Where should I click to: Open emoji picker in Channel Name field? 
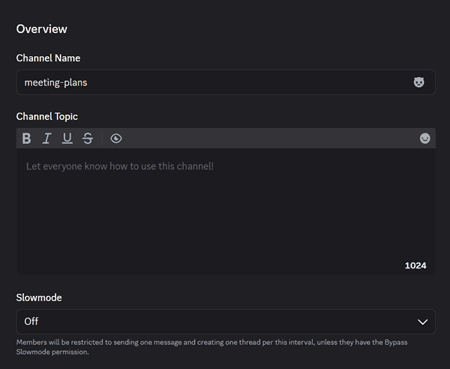(419, 82)
